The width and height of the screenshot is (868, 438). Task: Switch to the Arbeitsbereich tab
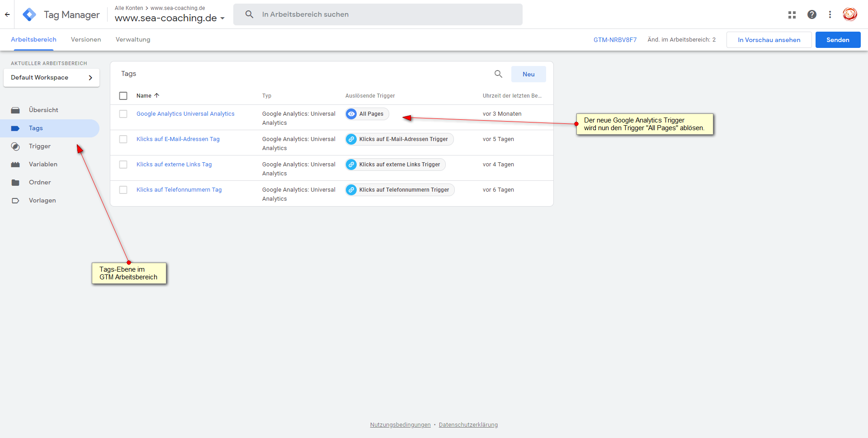coord(33,40)
